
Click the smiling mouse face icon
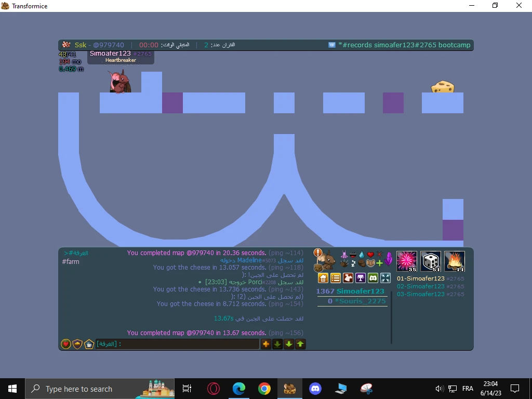point(370,263)
